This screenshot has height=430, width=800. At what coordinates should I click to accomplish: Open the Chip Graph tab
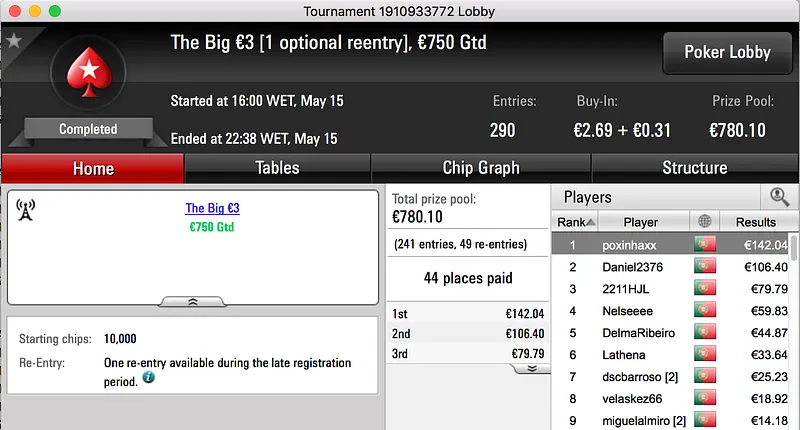481,168
